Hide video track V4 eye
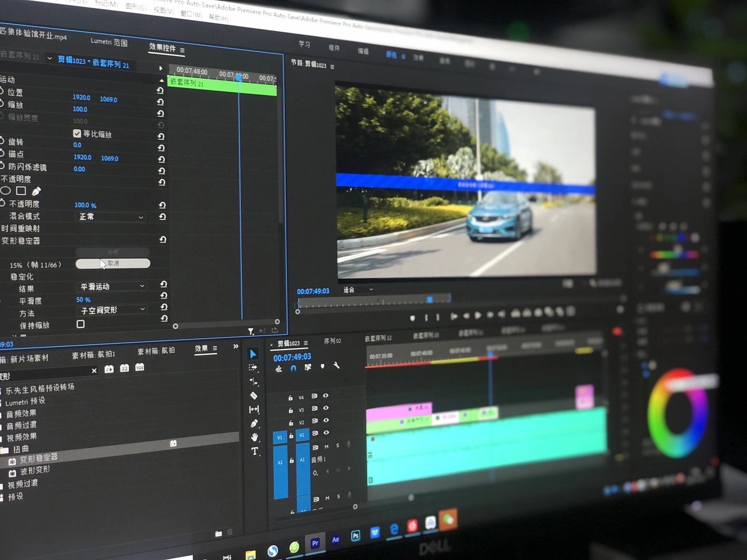The width and height of the screenshot is (747, 560). (326, 396)
